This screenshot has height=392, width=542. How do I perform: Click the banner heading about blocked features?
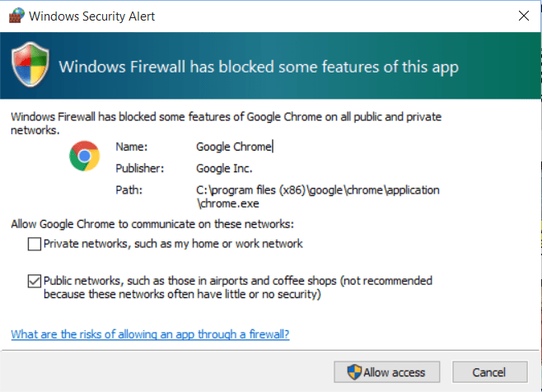click(259, 65)
